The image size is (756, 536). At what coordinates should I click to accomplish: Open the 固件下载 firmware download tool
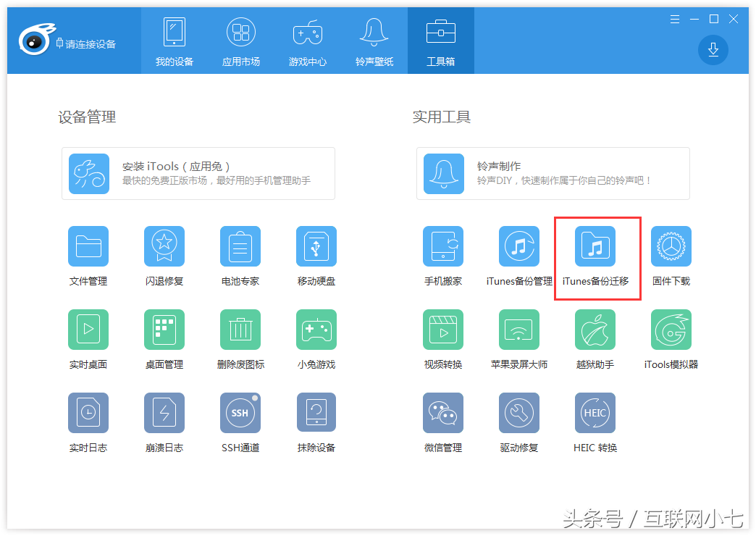[x=671, y=247]
